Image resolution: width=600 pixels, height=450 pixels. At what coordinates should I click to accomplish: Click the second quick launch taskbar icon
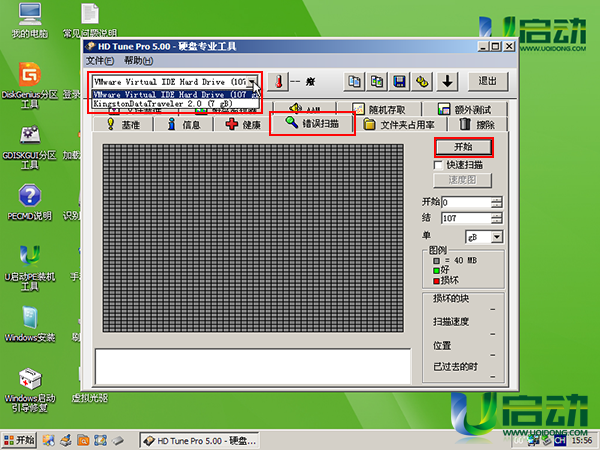pos(66,440)
